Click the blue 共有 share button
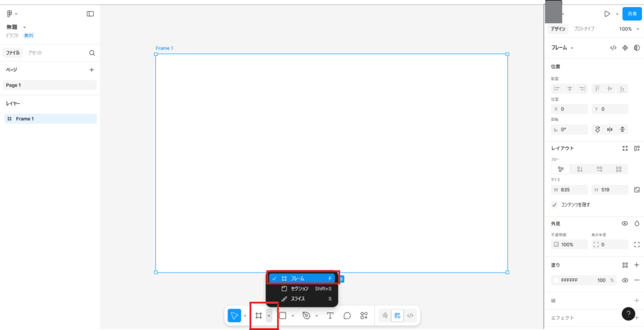Viewport: 644px width, 330px height. coord(631,13)
